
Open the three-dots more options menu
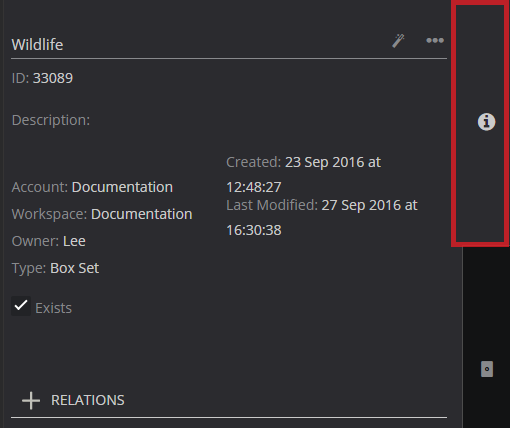[x=435, y=41]
